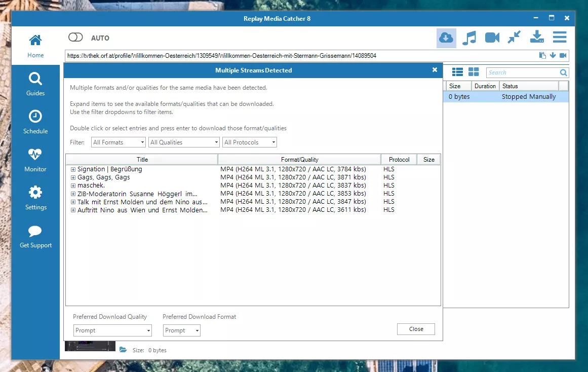Image resolution: width=588 pixels, height=372 pixels.
Task: Select the video camera recorder icon
Action: (x=492, y=38)
